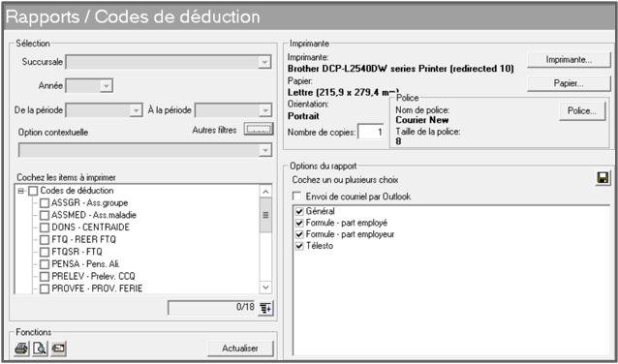Click the Actualiser button
The image size is (618, 364).
[x=240, y=349]
